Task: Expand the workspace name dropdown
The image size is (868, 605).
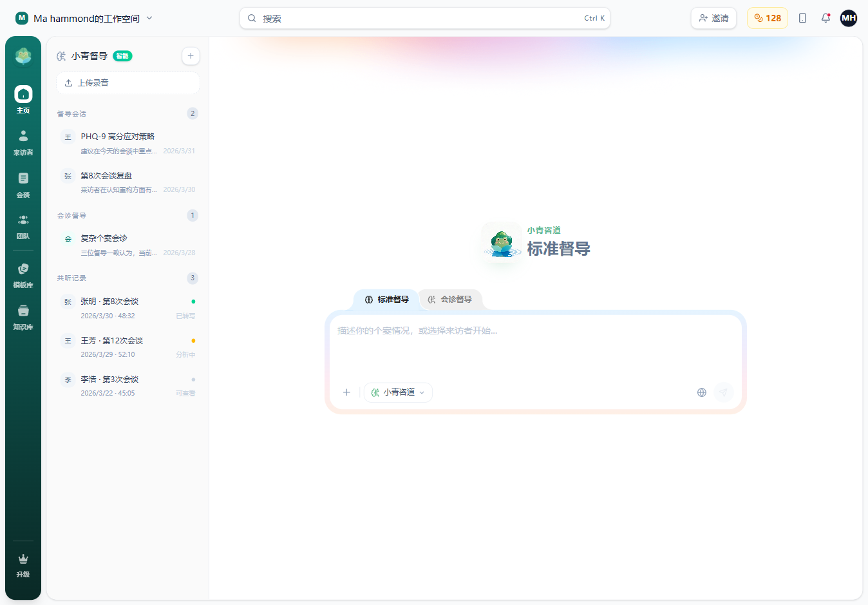Action: pos(149,18)
